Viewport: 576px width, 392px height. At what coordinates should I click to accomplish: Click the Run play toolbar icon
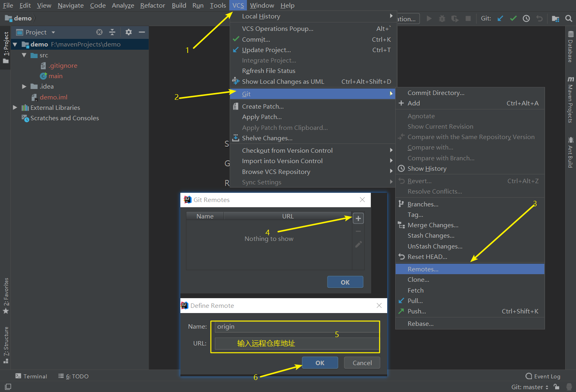429,18
